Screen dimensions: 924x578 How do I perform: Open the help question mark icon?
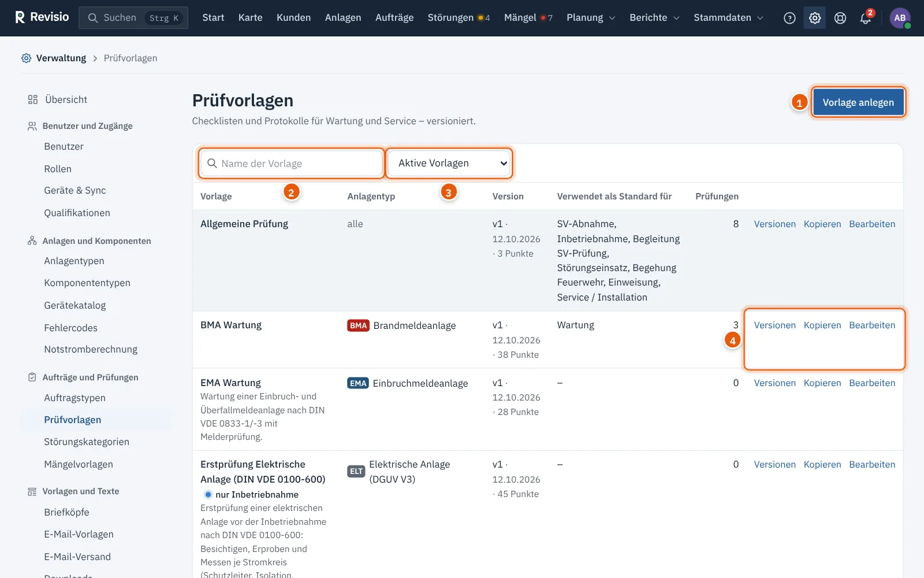click(789, 18)
